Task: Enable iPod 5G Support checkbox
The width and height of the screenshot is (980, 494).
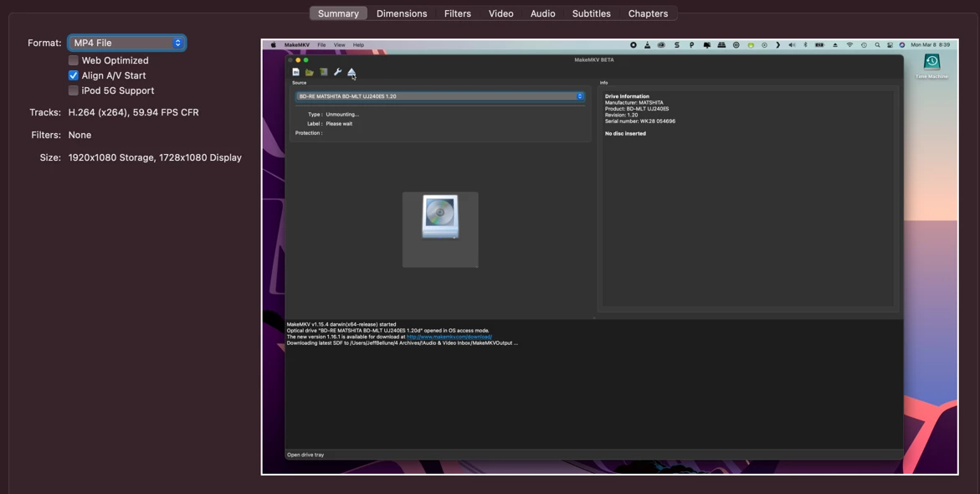Action: click(73, 90)
